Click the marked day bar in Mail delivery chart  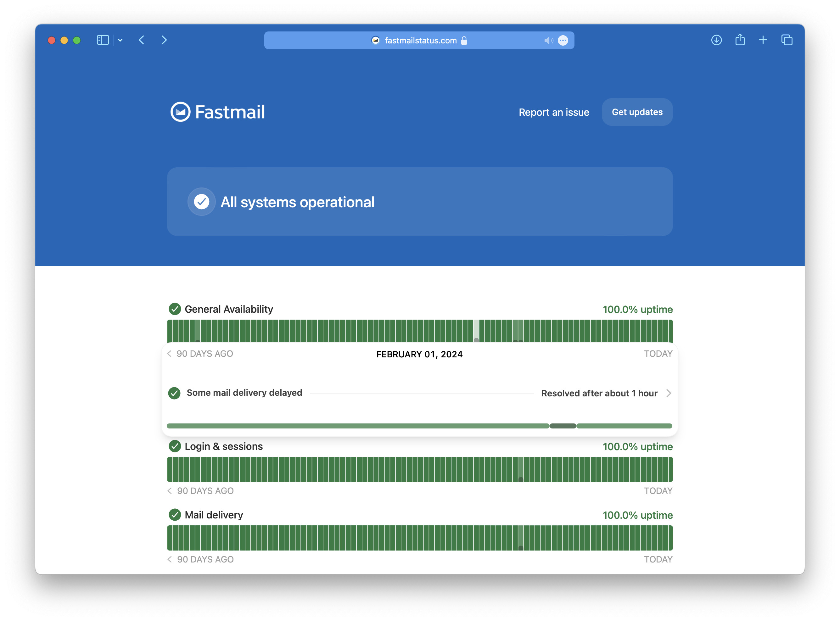click(x=521, y=538)
